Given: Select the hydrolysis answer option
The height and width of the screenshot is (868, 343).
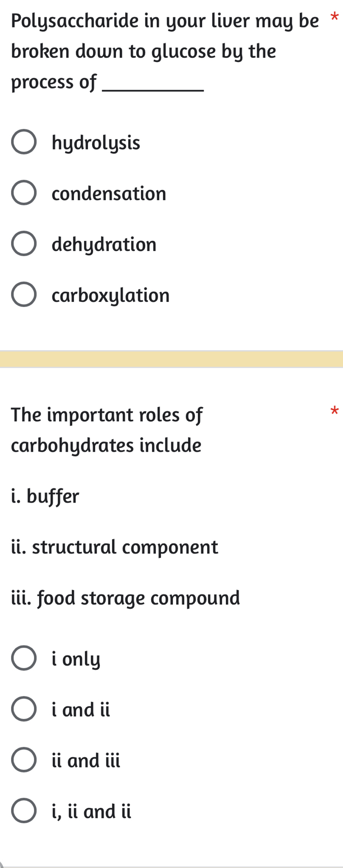Looking at the screenshot, I should 24,142.
